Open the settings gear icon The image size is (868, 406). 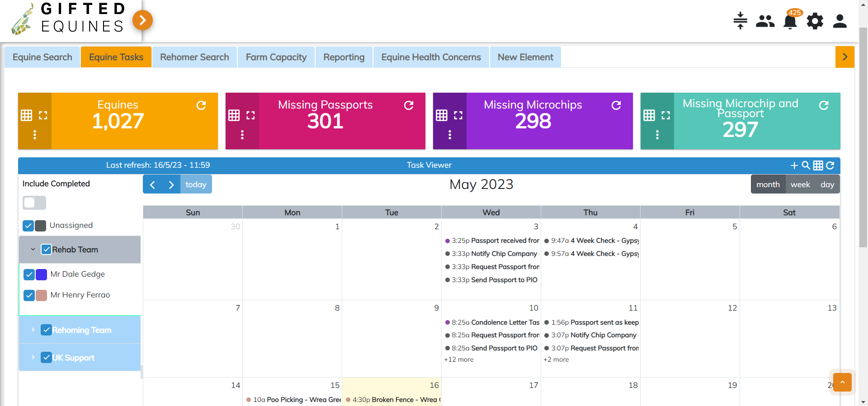(815, 21)
